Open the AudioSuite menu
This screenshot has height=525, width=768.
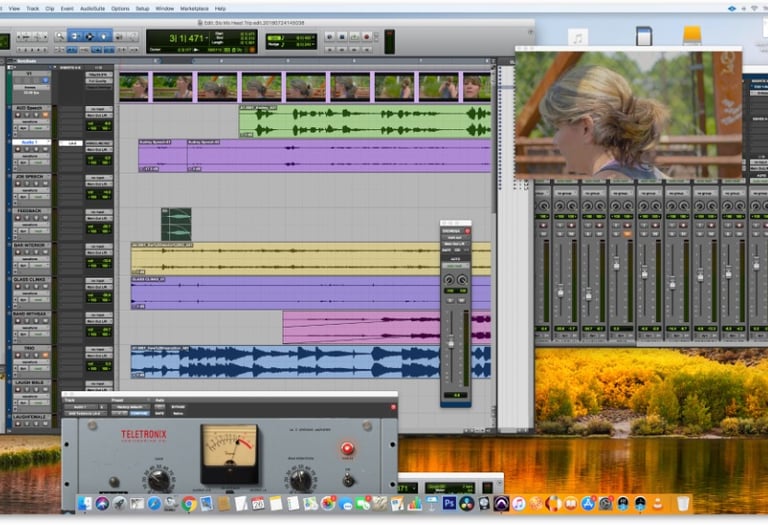92,8
